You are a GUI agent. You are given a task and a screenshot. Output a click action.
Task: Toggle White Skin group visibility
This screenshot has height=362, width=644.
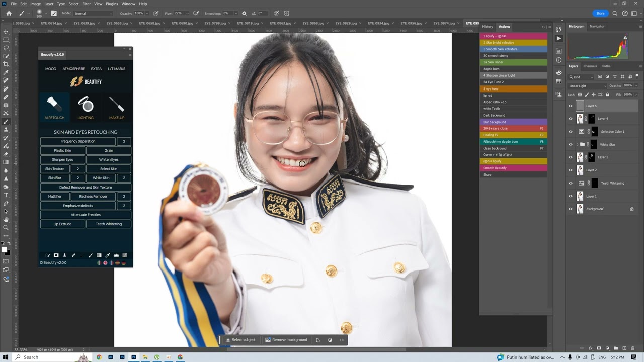tap(571, 145)
